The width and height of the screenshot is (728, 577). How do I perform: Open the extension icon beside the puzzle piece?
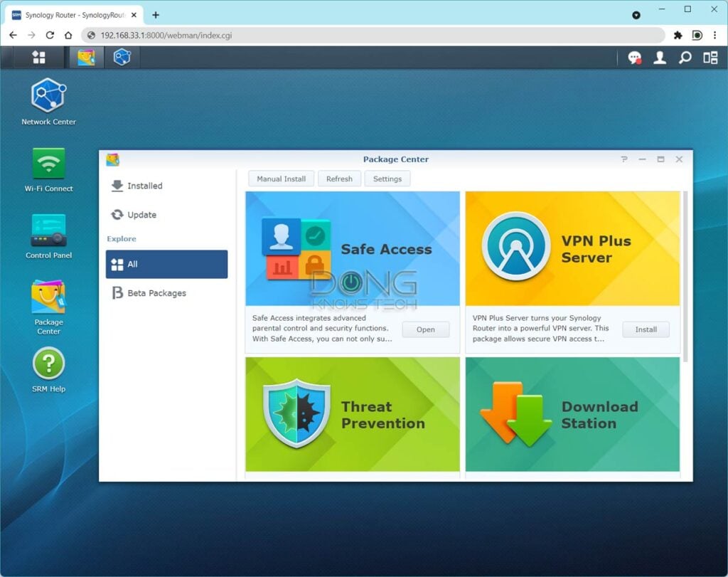pos(697,36)
